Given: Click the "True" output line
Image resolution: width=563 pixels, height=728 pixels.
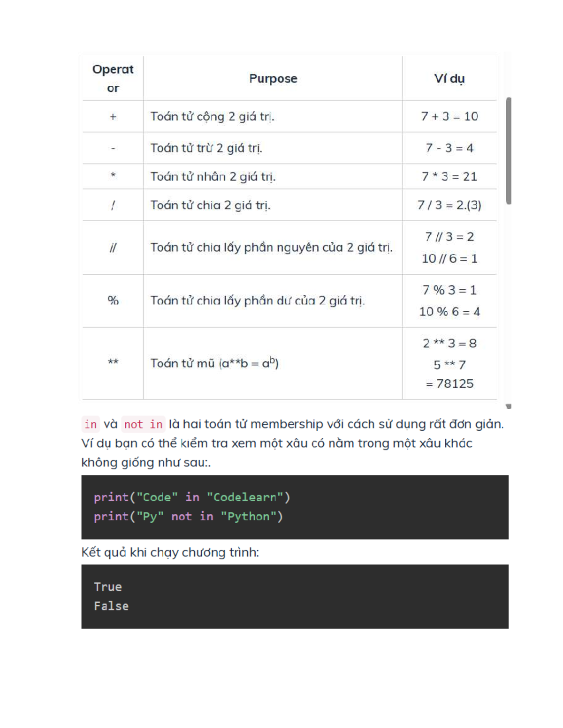Looking at the screenshot, I should [x=108, y=587].
